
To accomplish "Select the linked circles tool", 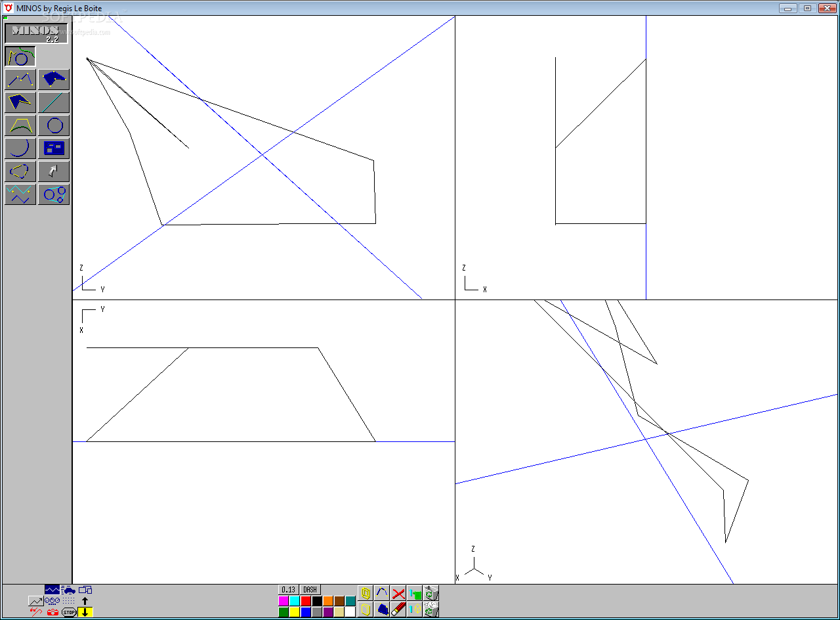I will tap(54, 194).
